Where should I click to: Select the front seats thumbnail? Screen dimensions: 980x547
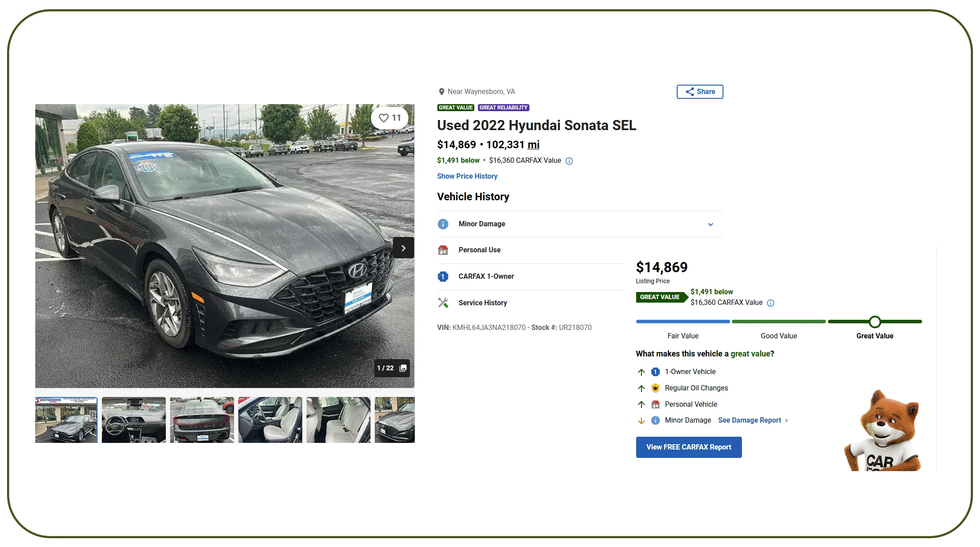(x=270, y=420)
